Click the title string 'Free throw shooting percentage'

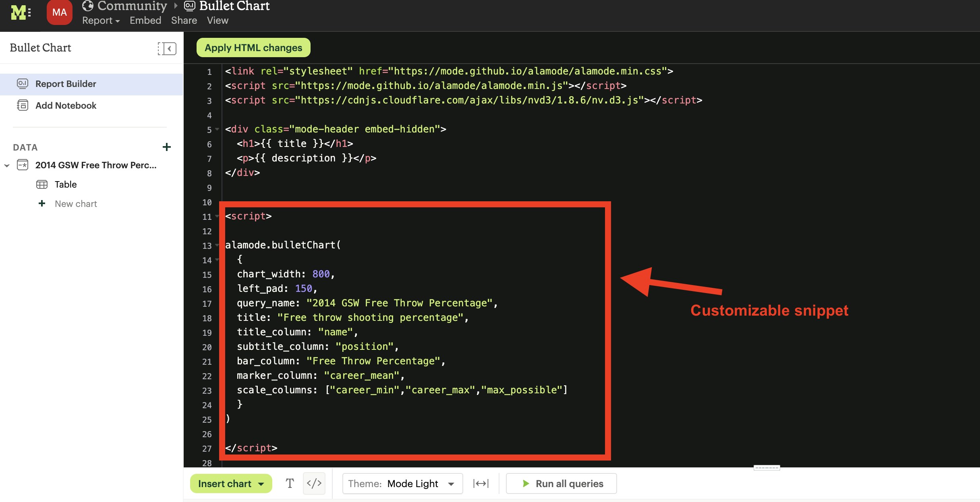[370, 318]
